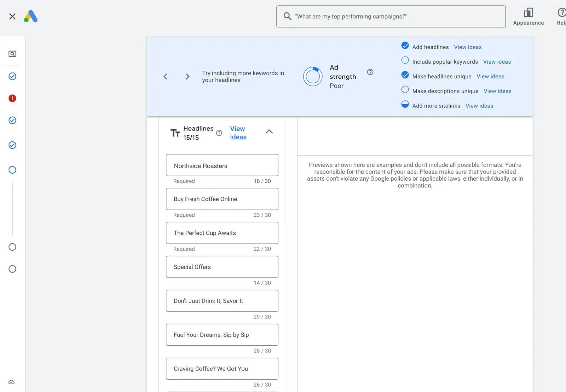Image resolution: width=566 pixels, height=392 pixels.
Task: Go to the step with red error icon
Action: (x=12, y=98)
